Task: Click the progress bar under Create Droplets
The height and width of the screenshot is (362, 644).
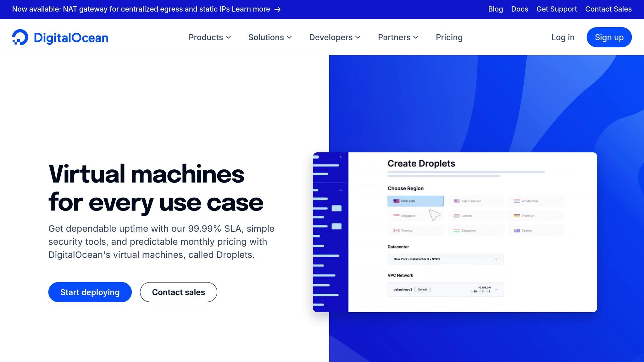Action: [466, 172]
